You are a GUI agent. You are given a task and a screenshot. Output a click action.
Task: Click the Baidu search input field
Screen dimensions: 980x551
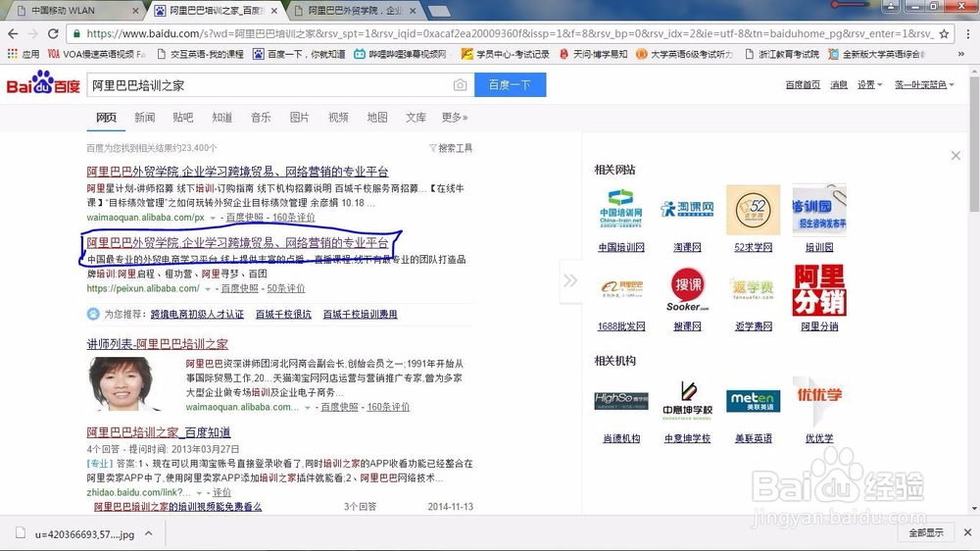coord(269,85)
